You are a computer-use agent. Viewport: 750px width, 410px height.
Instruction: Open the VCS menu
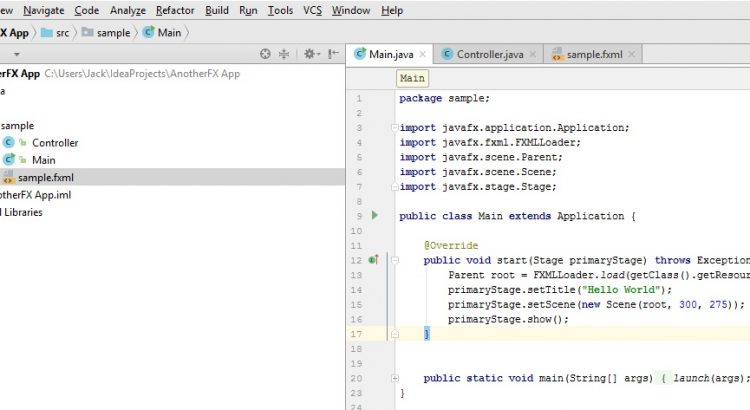click(x=312, y=10)
